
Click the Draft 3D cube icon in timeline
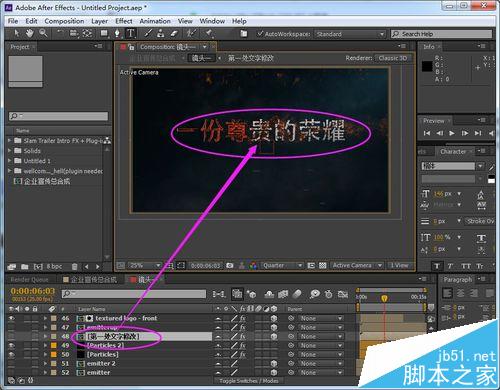[x=251, y=294]
